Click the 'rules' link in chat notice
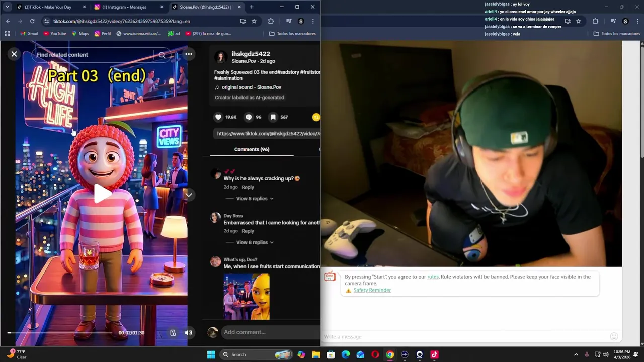 433,277
